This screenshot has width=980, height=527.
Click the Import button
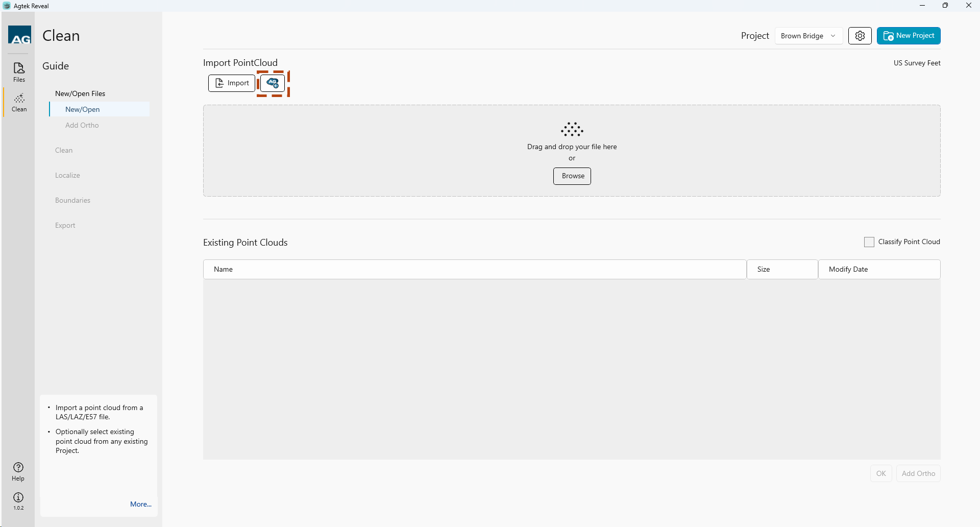(x=232, y=83)
